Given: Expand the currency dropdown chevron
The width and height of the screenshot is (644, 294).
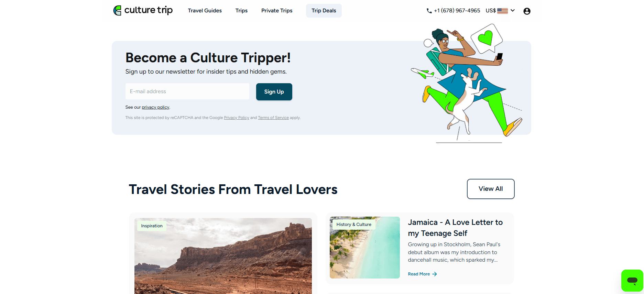Looking at the screenshot, I should 513,10.
